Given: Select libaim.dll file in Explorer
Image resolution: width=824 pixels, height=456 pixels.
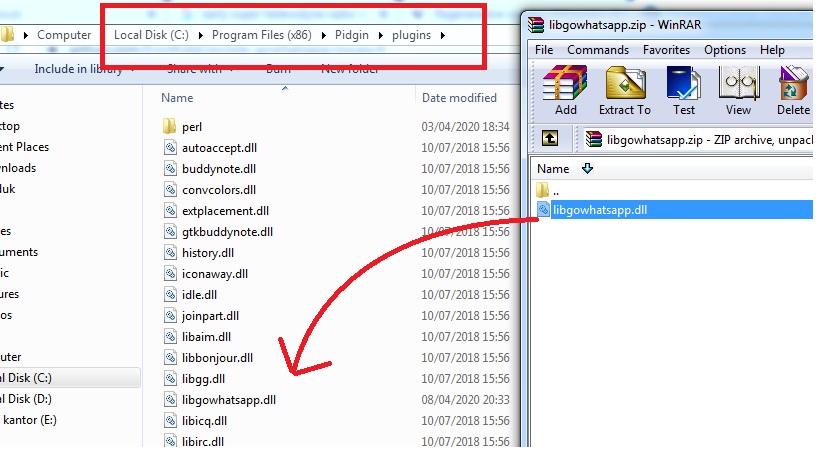Looking at the screenshot, I should coord(206,337).
